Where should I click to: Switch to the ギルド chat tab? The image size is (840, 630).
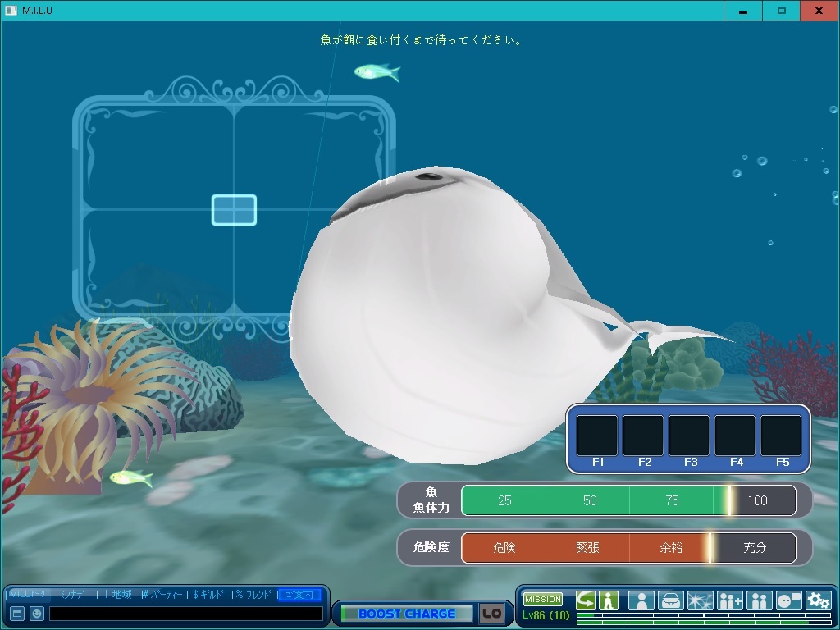click(208, 595)
